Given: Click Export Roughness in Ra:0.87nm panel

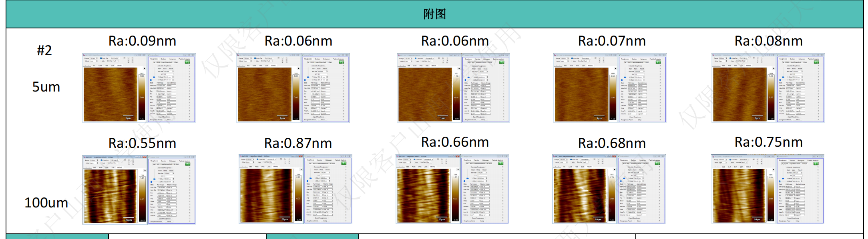Looking at the screenshot, I should [321, 218].
